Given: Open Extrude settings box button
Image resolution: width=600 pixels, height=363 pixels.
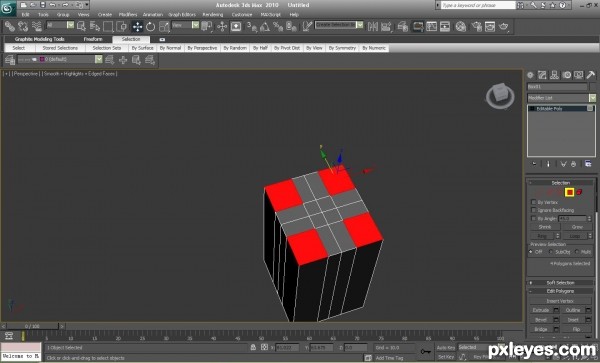Looking at the screenshot, I should (x=556, y=310).
